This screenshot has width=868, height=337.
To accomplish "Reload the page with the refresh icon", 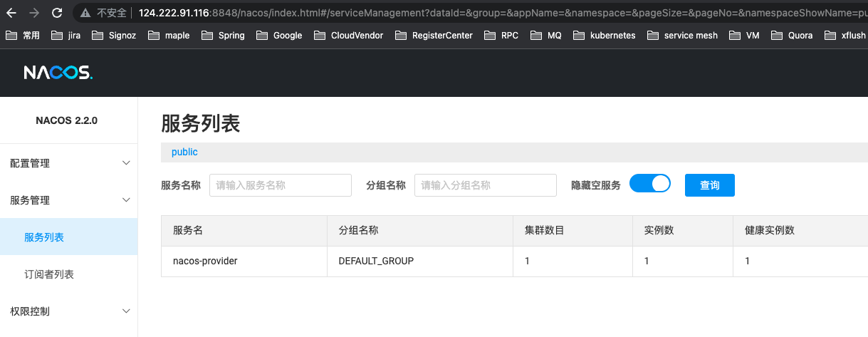I will (x=57, y=13).
